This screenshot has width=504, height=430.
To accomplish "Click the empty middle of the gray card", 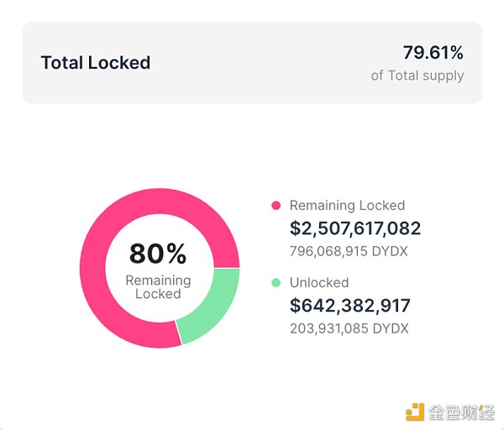I will tap(252, 63).
